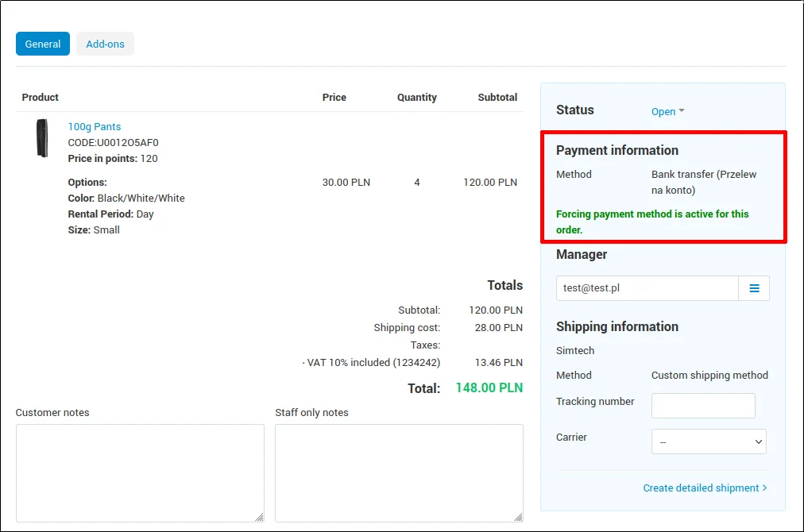
Task: Open the 100g Pants product link
Action: click(x=95, y=126)
